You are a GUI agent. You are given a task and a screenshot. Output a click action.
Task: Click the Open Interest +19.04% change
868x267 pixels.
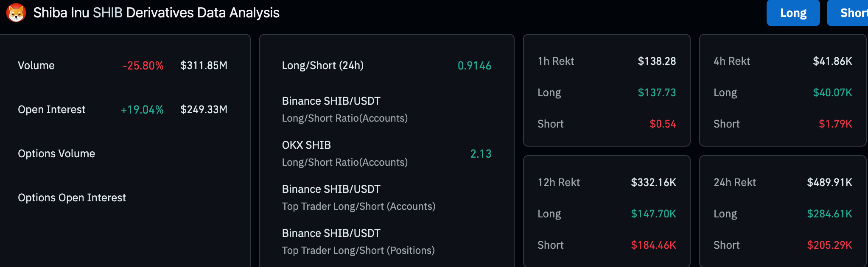click(x=142, y=109)
